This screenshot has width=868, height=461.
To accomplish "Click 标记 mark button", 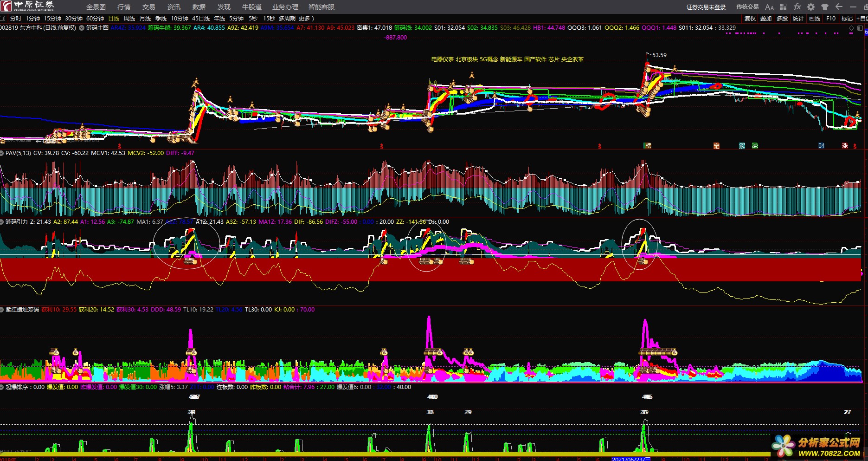I will point(847,19).
